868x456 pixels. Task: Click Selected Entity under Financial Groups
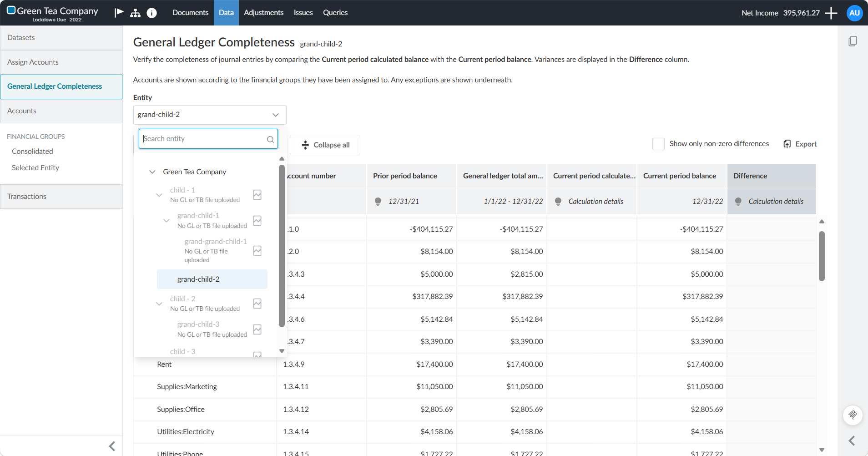(x=35, y=168)
